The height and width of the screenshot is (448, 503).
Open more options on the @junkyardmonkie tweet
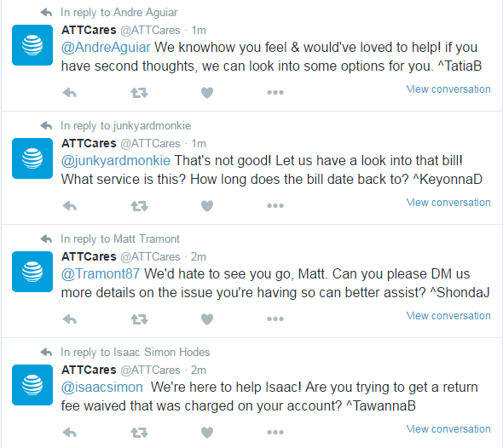tap(275, 206)
